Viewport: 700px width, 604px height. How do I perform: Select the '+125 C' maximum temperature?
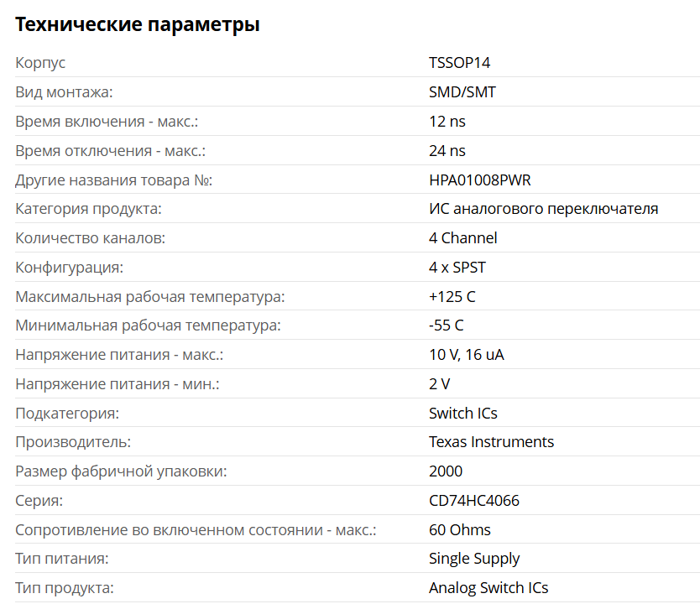point(452,297)
